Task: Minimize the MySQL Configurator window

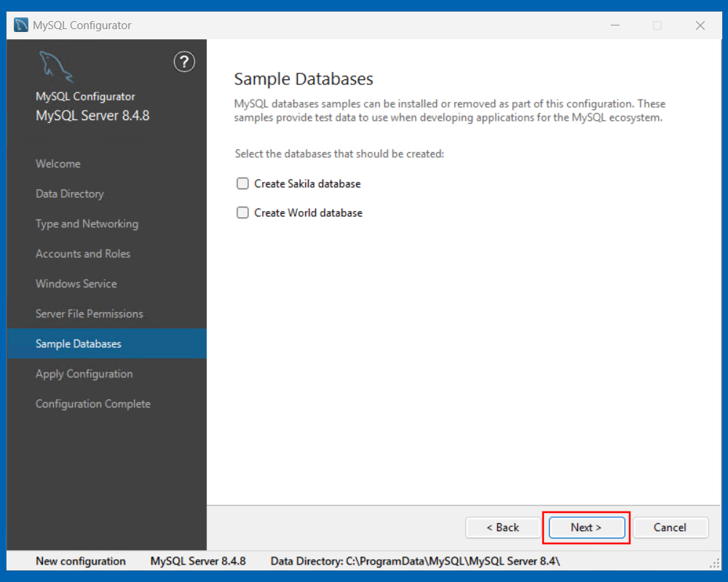Action: click(615, 25)
